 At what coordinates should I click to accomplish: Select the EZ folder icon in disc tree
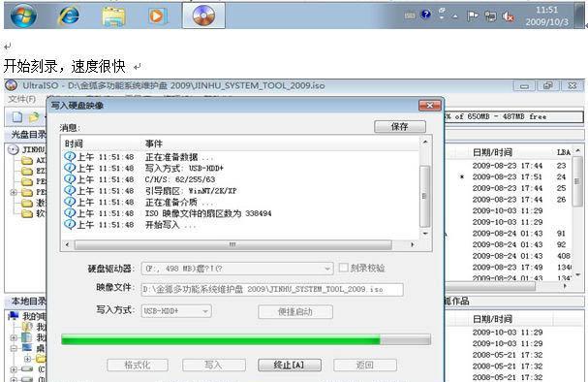pyautogui.click(x=27, y=172)
